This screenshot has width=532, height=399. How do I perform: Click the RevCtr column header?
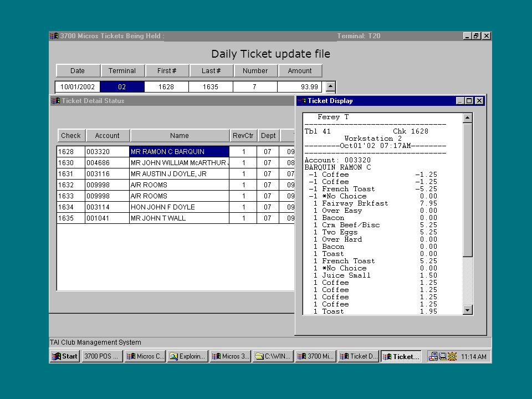coord(243,135)
